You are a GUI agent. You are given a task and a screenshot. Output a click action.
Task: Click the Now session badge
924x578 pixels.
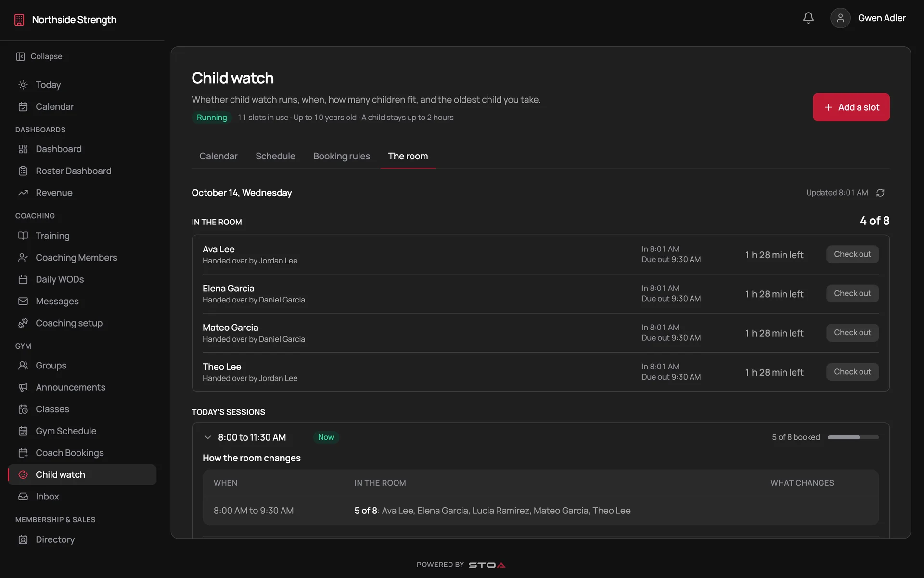326,437
